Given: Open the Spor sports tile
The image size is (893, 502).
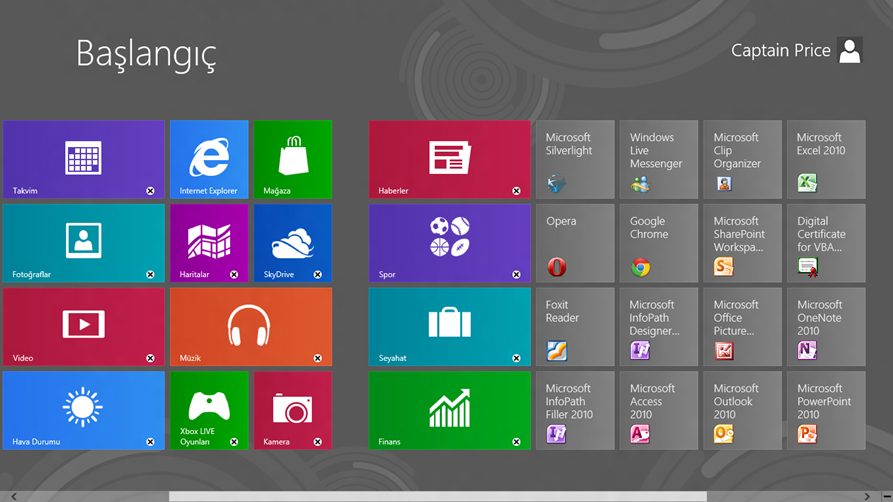Looking at the screenshot, I should [x=449, y=243].
